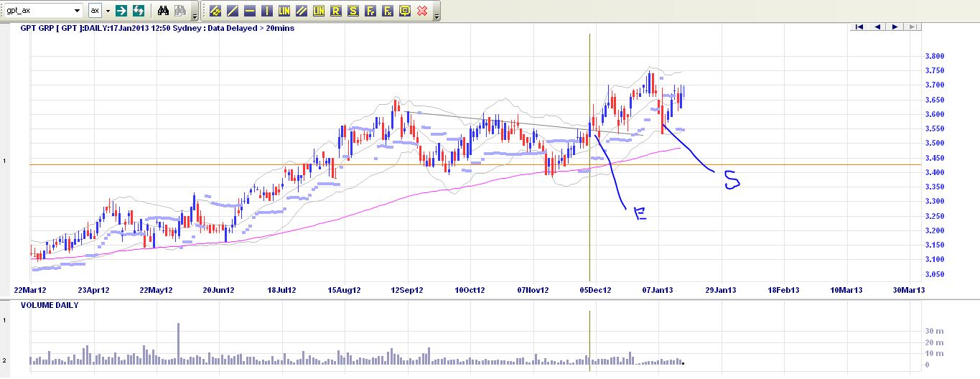980x379 pixels.
Task: Open the binoculars search icon
Action: click(164, 11)
